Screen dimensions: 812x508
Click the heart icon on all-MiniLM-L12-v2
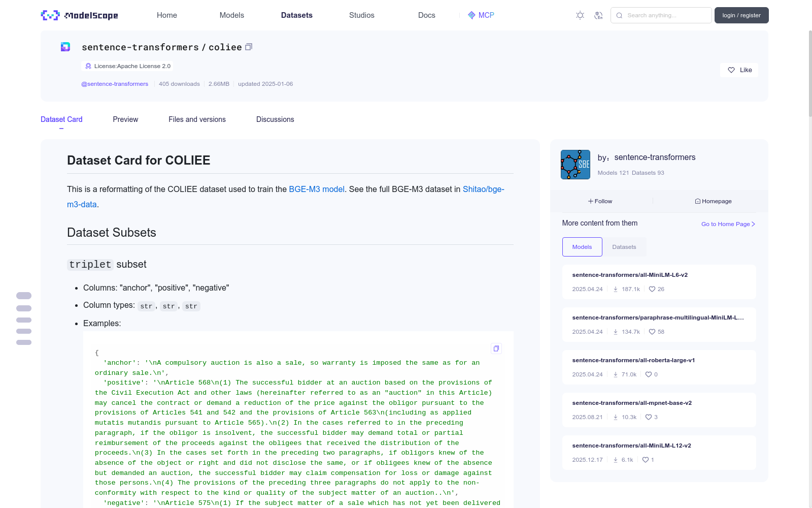coord(646,460)
